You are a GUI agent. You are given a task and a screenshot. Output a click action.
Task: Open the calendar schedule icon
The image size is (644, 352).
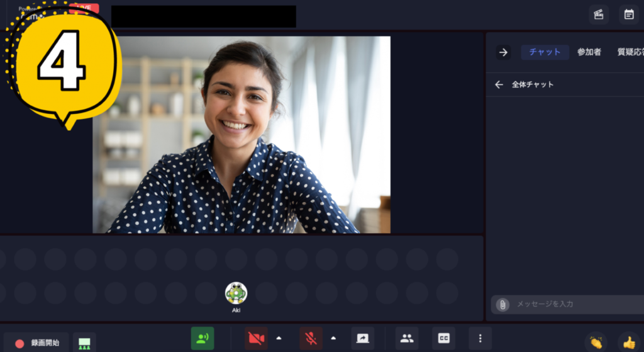point(628,14)
